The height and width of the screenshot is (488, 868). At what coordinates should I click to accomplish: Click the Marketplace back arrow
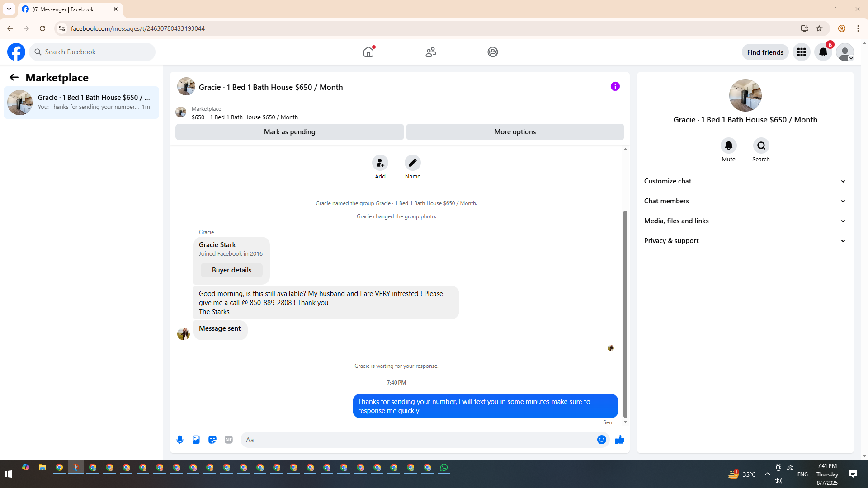[x=14, y=77]
